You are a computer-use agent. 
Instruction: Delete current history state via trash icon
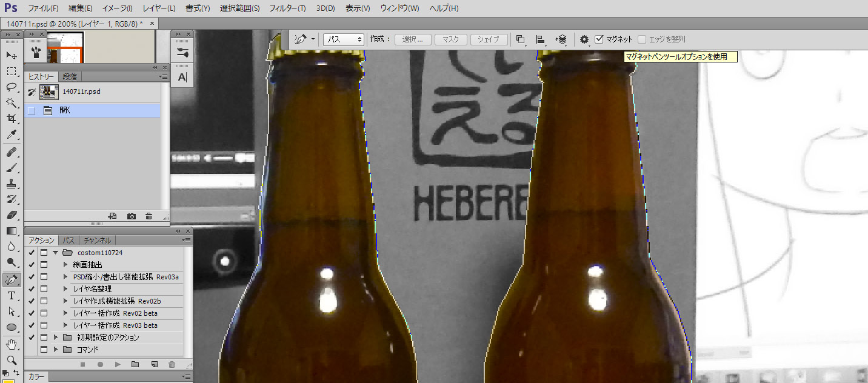(149, 216)
